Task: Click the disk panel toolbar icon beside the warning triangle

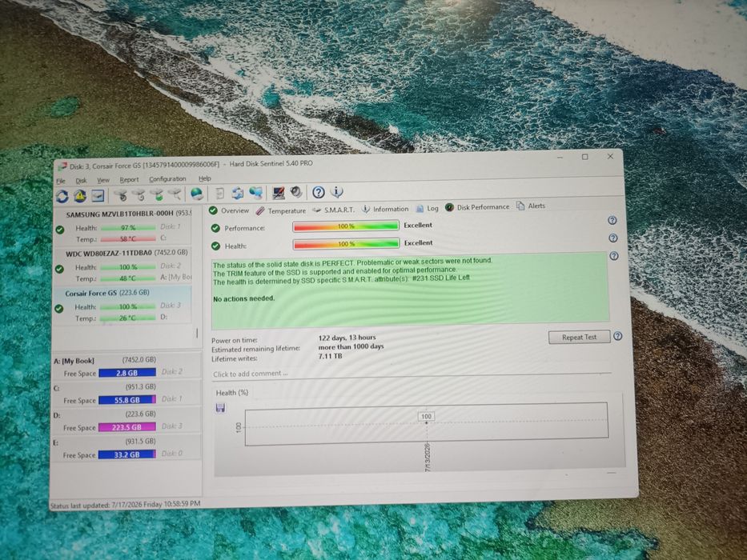Action: pos(98,195)
